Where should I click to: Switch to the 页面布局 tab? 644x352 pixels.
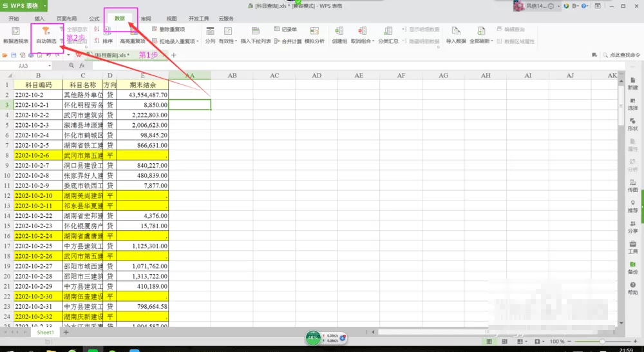click(x=66, y=19)
